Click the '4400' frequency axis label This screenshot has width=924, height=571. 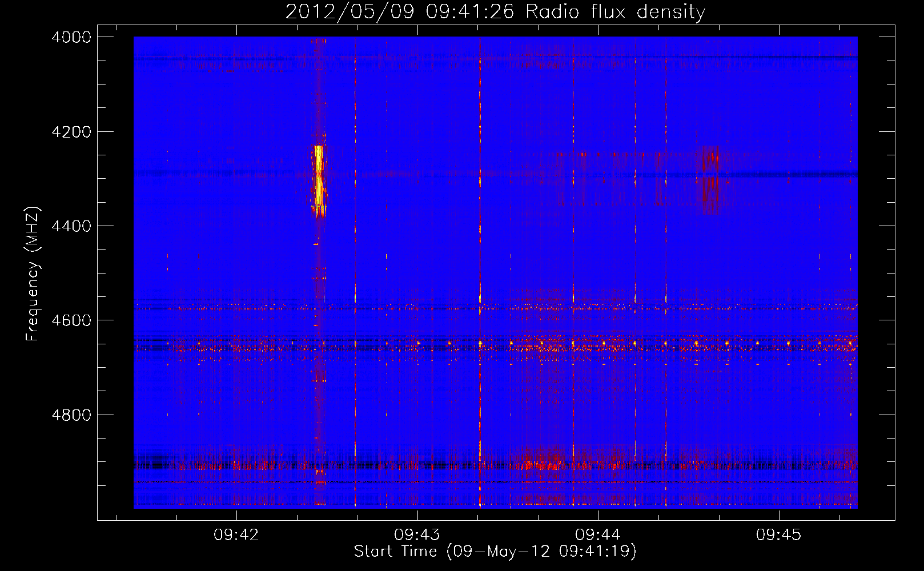coord(71,226)
